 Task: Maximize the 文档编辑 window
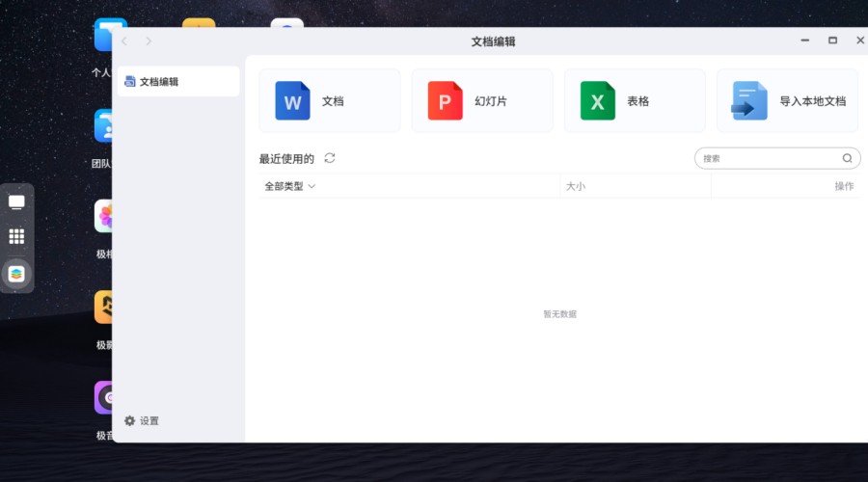tap(832, 40)
